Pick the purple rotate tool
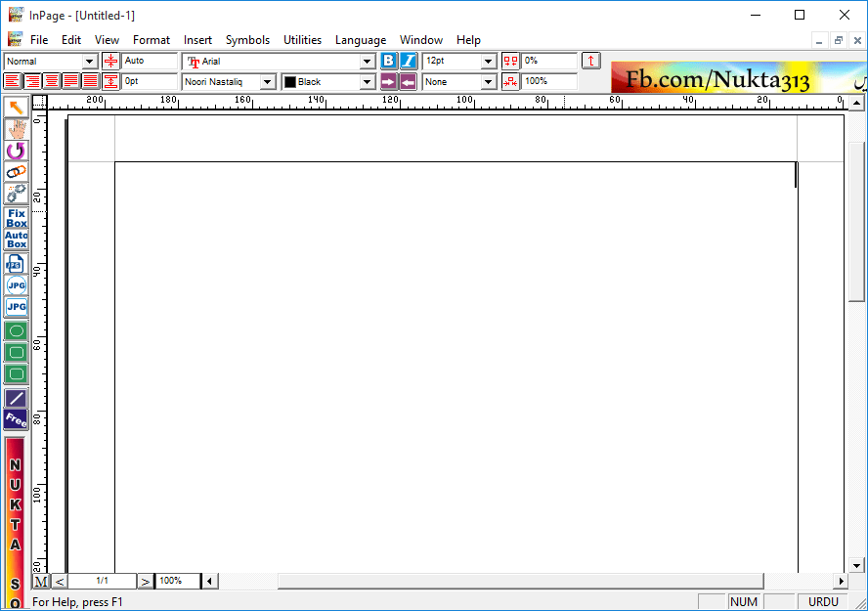This screenshot has height=611, width=868. click(16, 151)
